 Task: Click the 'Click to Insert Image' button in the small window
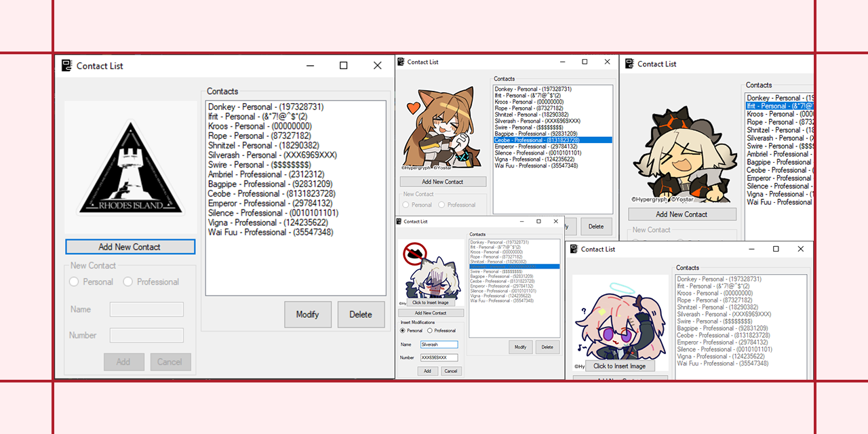[x=429, y=302]
